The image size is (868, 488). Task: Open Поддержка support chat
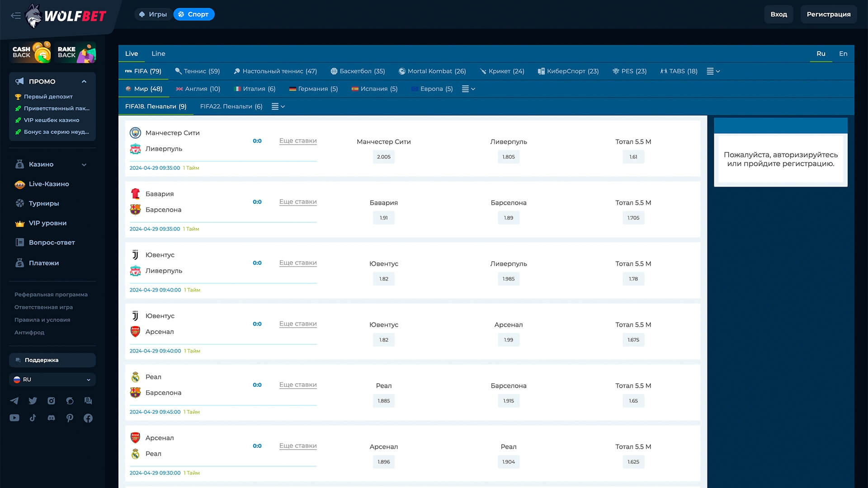pos(52,360)
